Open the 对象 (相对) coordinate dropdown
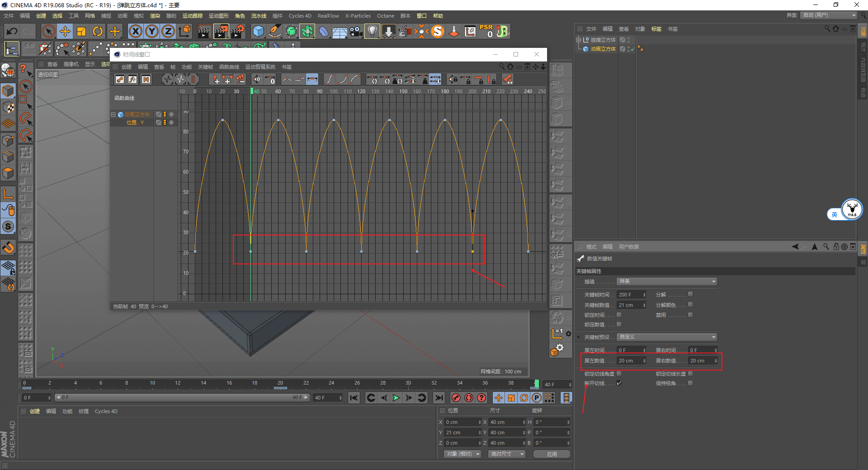This screenshot has height=470, width=868. point(462,454)
